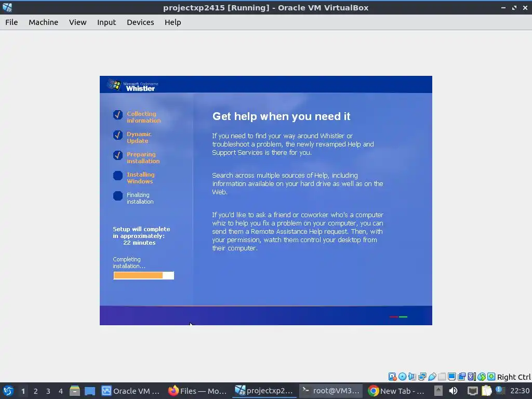This screenshot has height=399, width=532.
Task: Switch to workspace 3
Action: 48,391
